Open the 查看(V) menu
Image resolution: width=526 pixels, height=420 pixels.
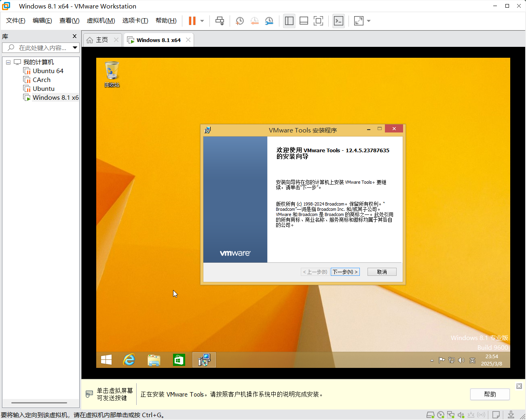[x=70, y=21]
